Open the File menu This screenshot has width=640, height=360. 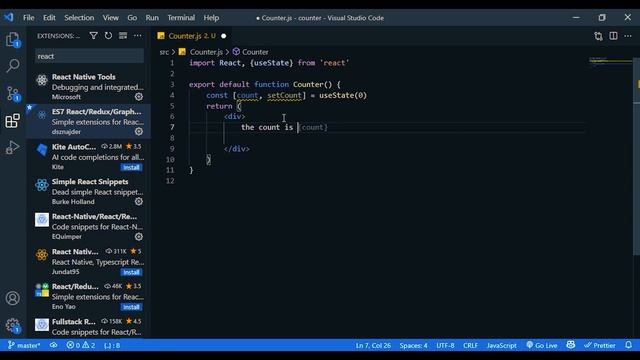click(29, 18)
